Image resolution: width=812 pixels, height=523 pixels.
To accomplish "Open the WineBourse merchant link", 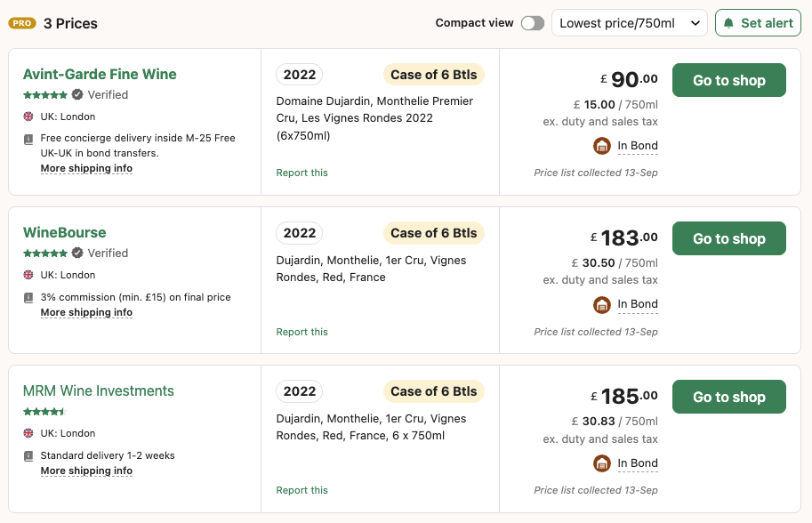I will 64,232.
